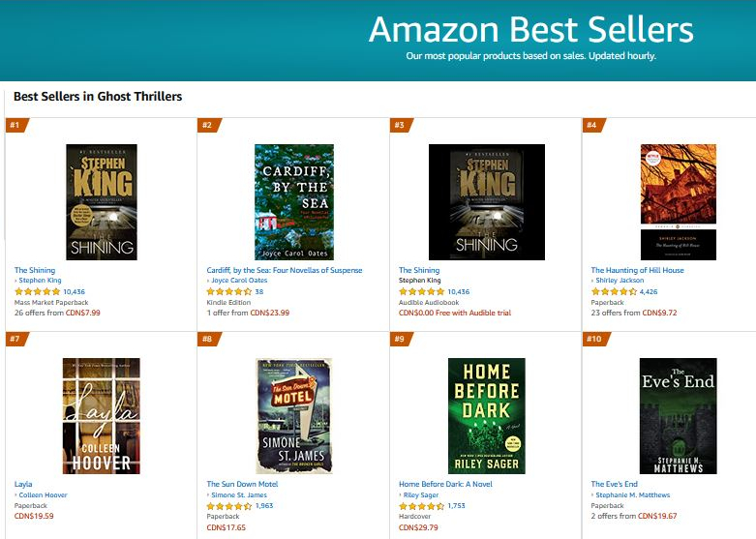Open The Haunting of Hill House cover
Screen dimensions: 756x539
click(678, 202)
